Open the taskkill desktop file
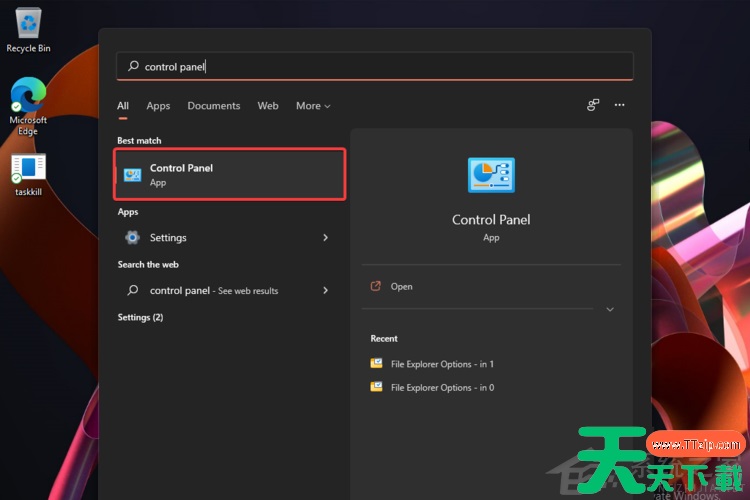This screenshot has height=500, width=750. 28,175
